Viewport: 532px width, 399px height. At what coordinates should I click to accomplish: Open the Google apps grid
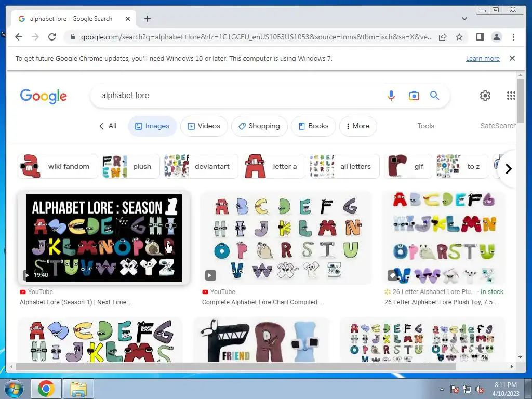click(511, 96)
